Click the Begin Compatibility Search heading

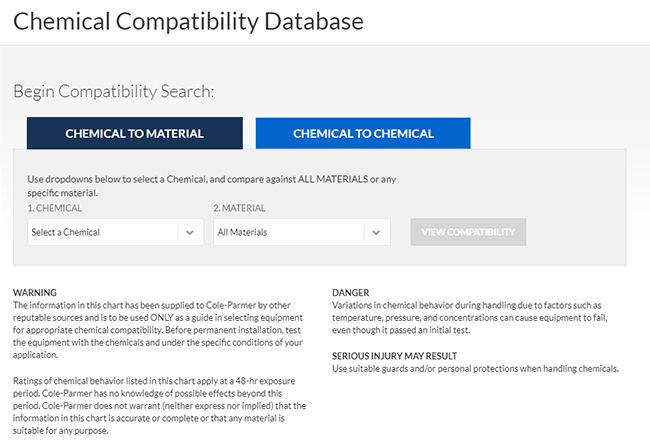[x=114, y=91]
